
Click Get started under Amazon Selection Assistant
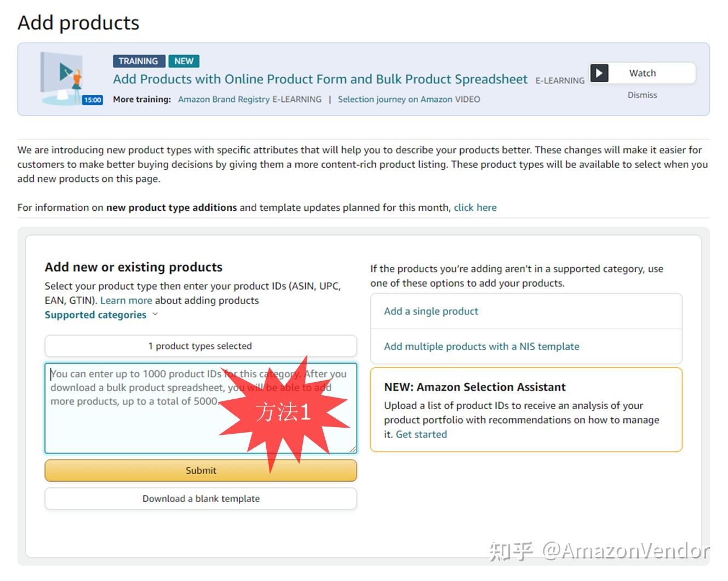421,434
